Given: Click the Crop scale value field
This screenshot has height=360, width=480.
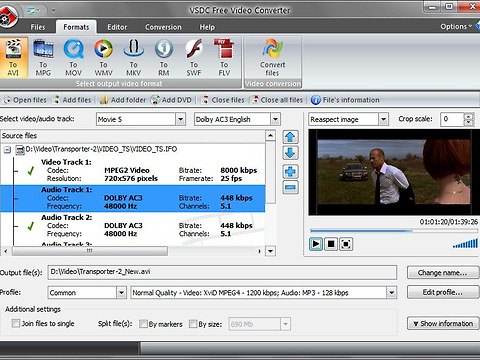Looking at the screenshot, I should coord(452,119).
